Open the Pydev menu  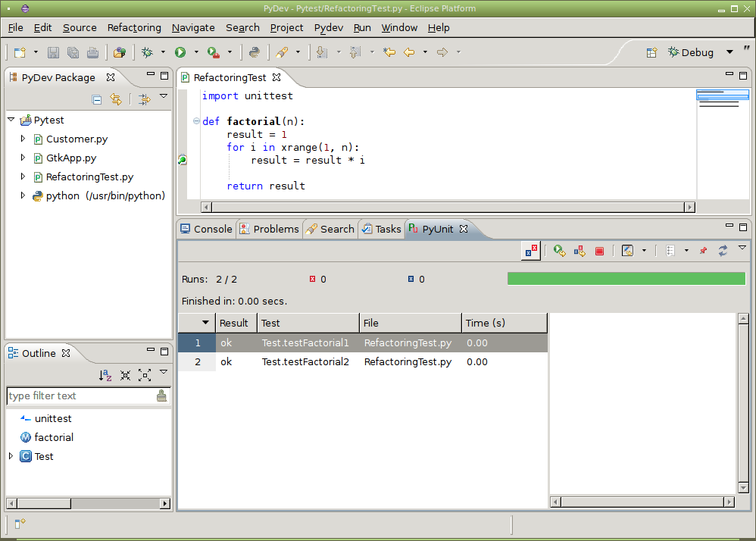tap(328, 28)
